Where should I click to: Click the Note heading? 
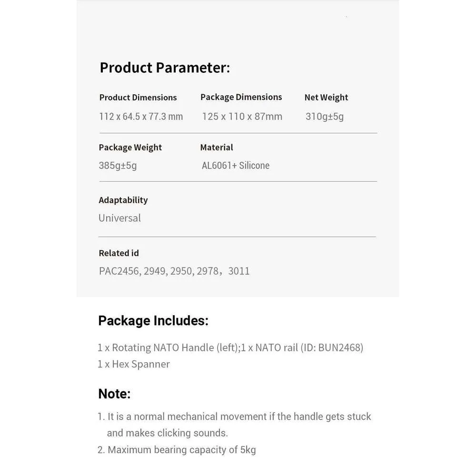click(114, 394)
